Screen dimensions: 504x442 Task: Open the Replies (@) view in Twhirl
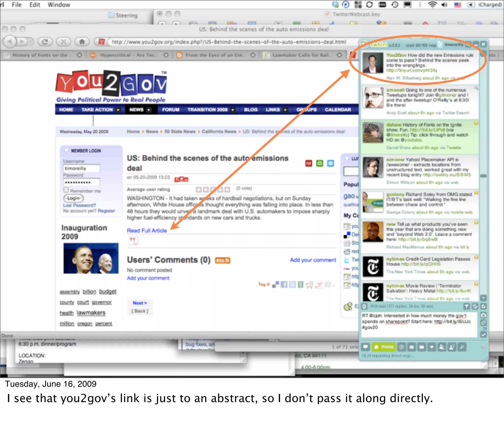point(401,347)
